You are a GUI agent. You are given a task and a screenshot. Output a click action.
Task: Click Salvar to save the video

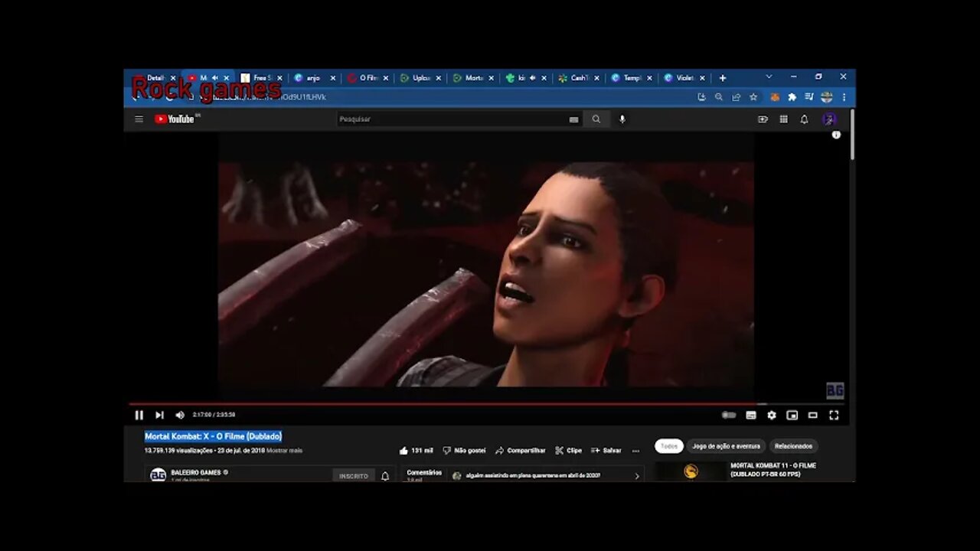click(606, 451)
